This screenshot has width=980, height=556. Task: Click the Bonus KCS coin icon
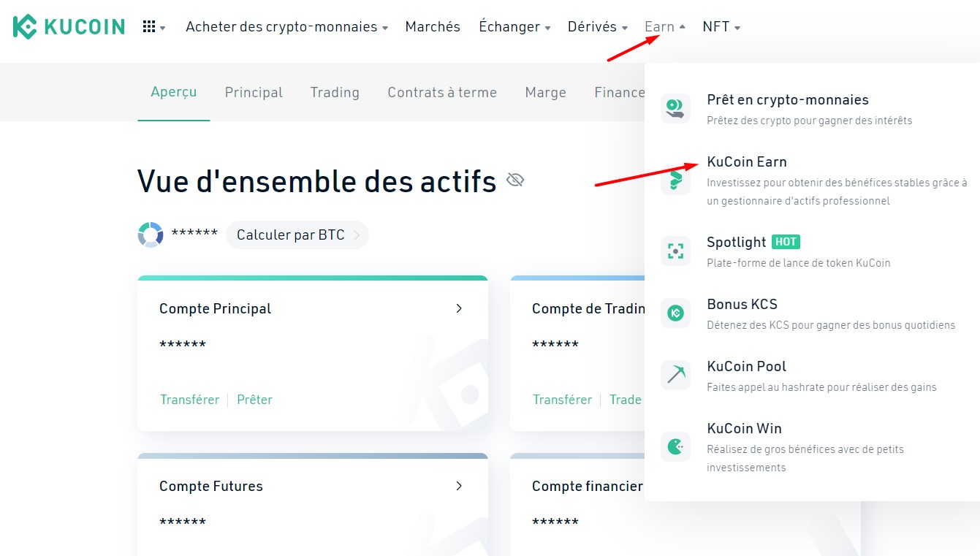click(x=675, y=313)
